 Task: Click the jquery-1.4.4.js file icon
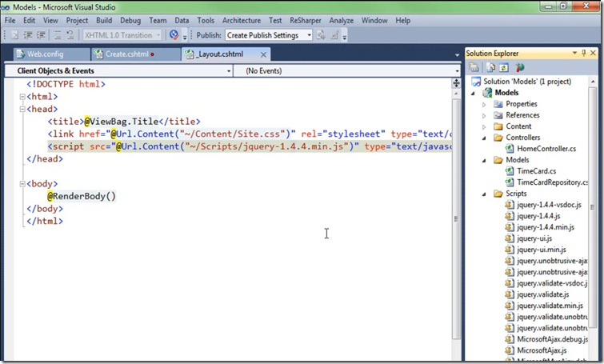coord(510,216)
